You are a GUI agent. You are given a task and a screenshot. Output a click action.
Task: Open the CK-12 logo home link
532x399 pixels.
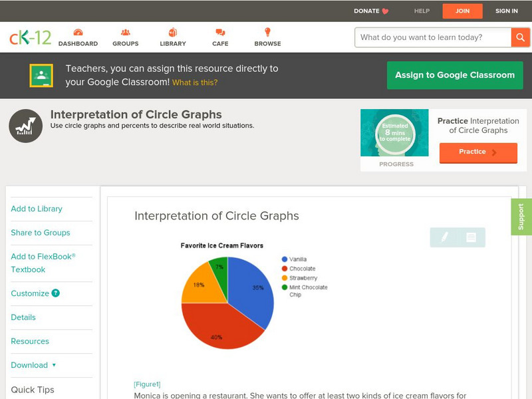pyautogui.click(x=30, y=37)
